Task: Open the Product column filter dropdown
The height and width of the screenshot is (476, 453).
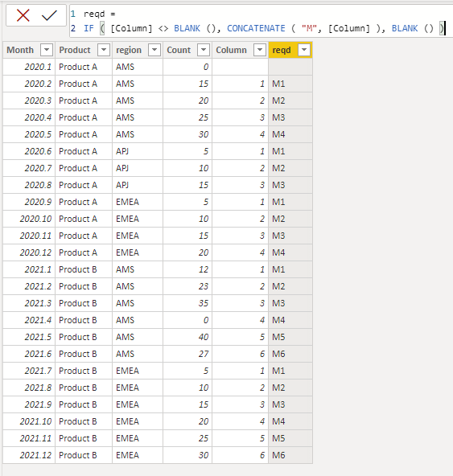Action: [104, 50]
